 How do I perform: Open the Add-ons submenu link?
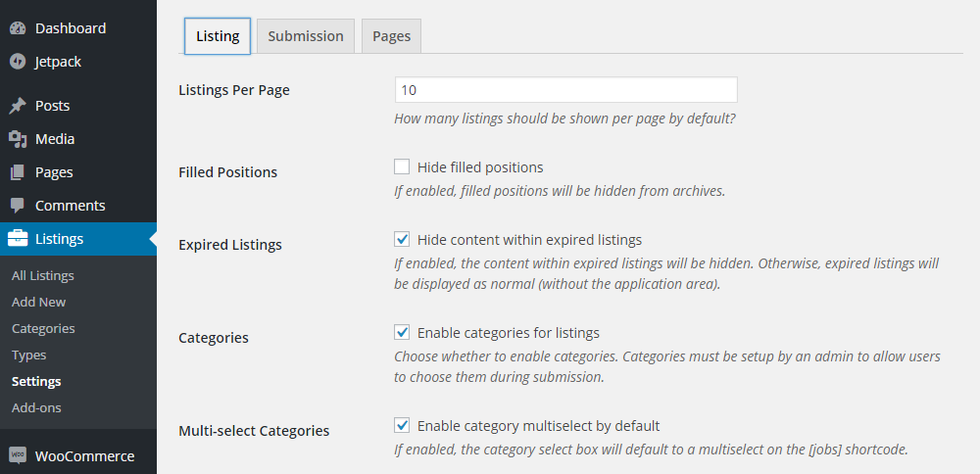(36, 408)
